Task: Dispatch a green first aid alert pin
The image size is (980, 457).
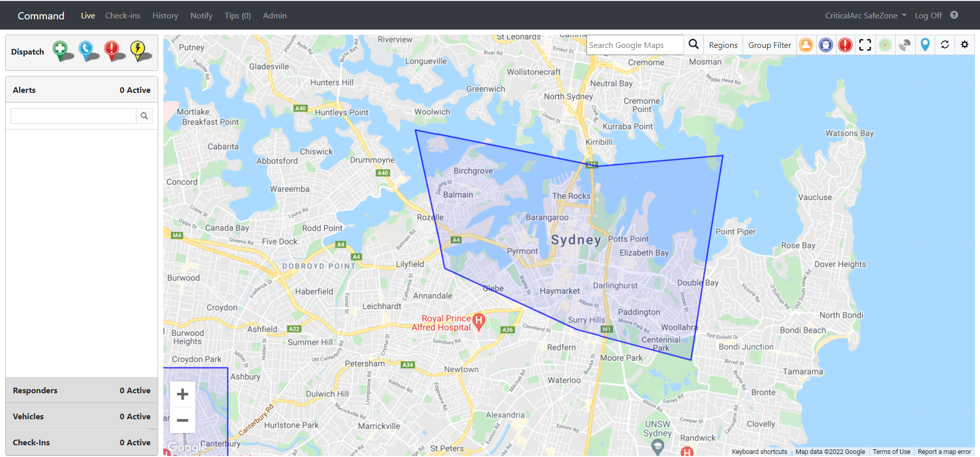Action: pyautogui.click(x=62, y=51)
